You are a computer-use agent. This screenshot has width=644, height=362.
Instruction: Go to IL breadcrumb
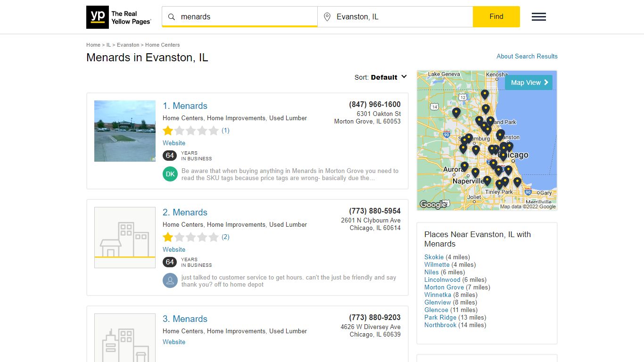pos(108,45)
